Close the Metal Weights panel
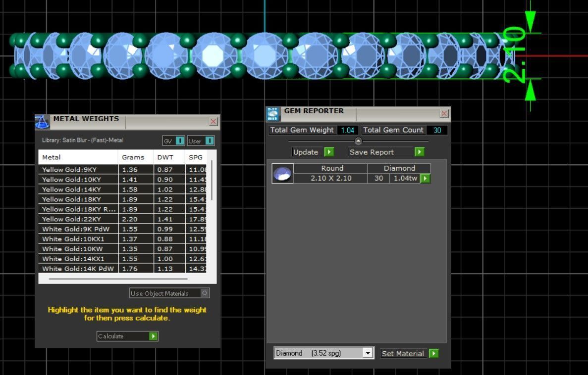This screenshot has width=588, height=375. 213,121
